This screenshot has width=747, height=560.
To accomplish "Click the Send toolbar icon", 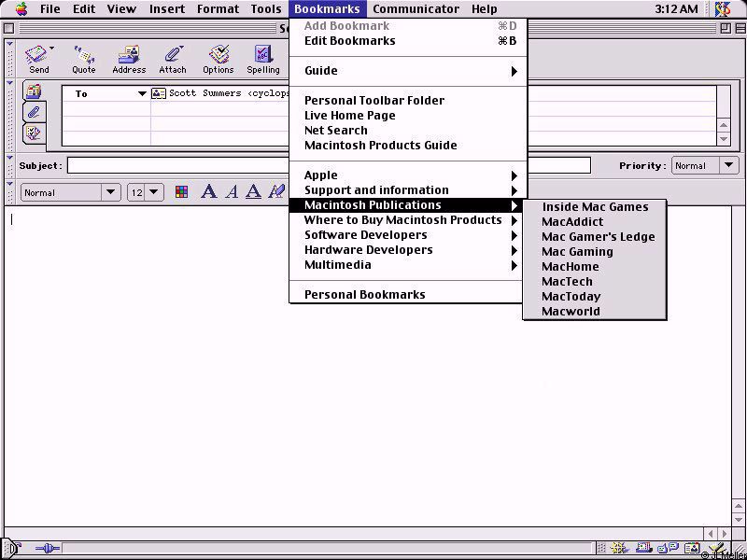I will point(38,60).
